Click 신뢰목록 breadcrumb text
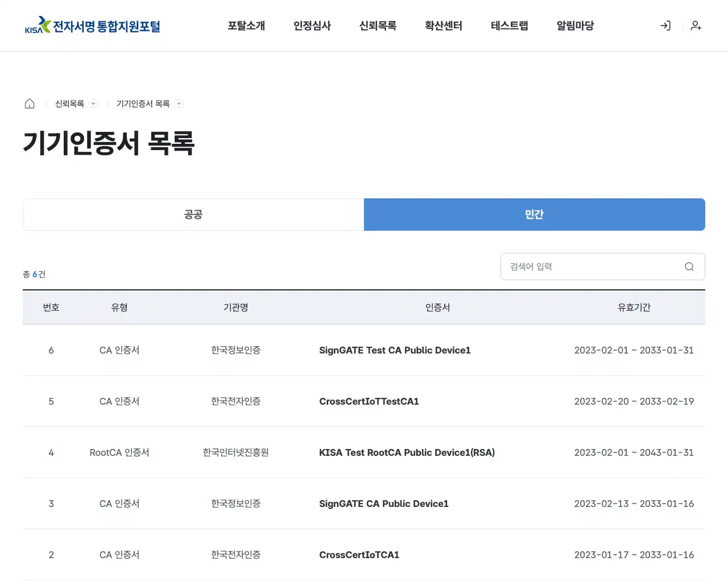The image size is (728, 582). 69,103
